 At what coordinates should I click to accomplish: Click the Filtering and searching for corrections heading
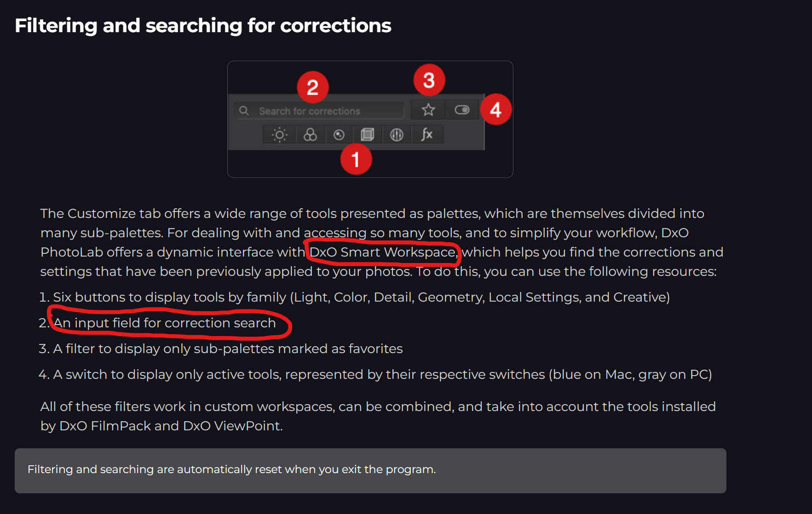(203, 25)
